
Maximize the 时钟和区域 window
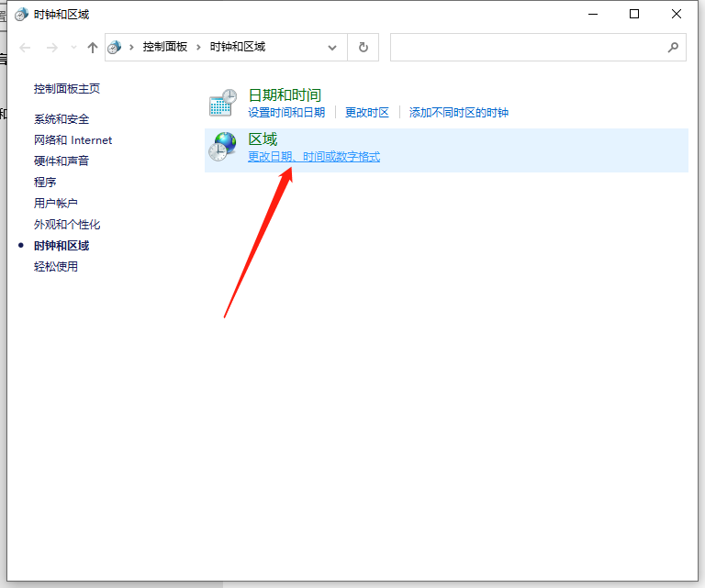click(634, 15)
